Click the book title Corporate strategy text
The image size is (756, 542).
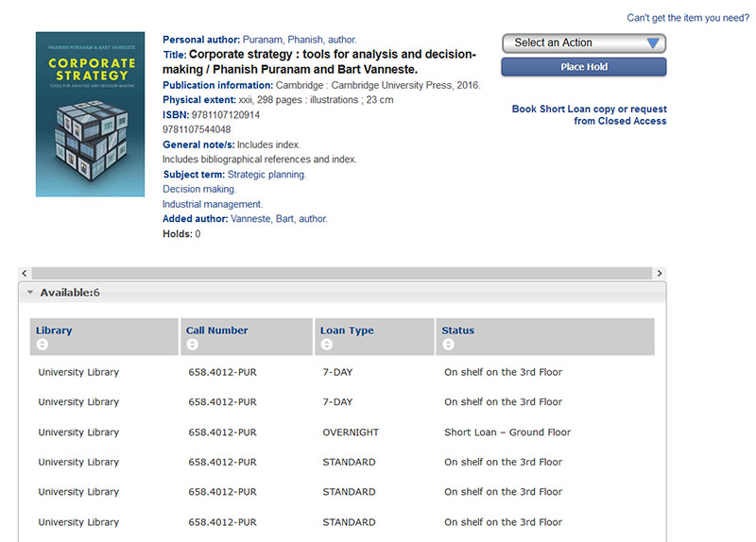pos(319,61)
